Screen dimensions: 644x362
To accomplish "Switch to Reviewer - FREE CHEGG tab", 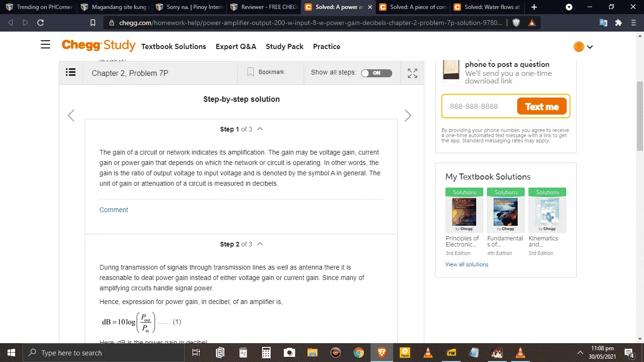I will (x=263, y=7).
